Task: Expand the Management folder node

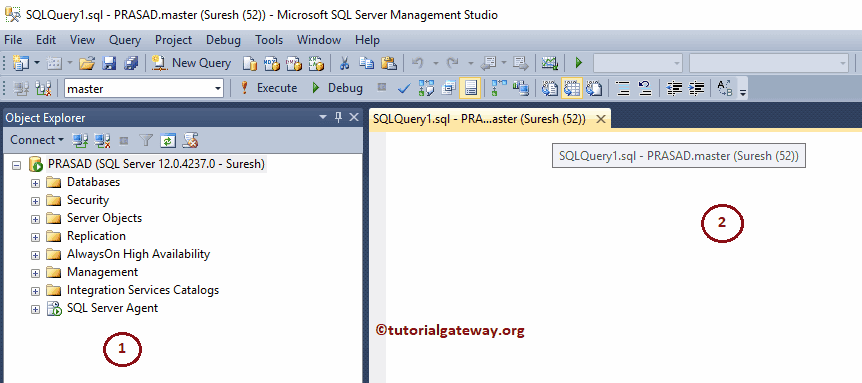Action: point(36,273)
